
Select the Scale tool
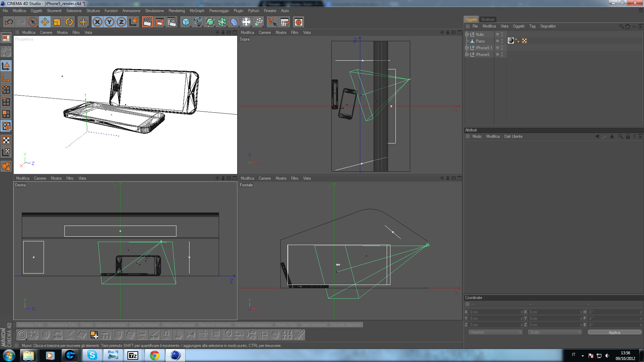coord(57,22)
